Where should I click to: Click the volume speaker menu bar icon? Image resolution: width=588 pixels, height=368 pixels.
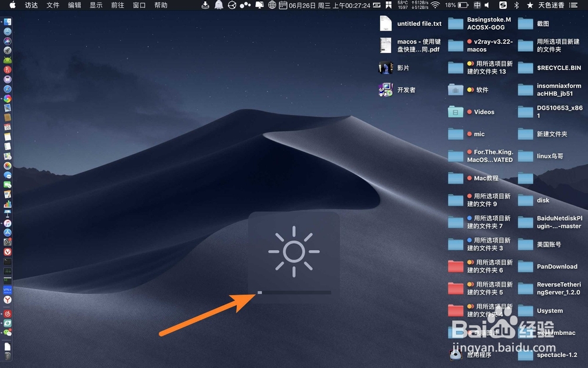tap(487, 5)
